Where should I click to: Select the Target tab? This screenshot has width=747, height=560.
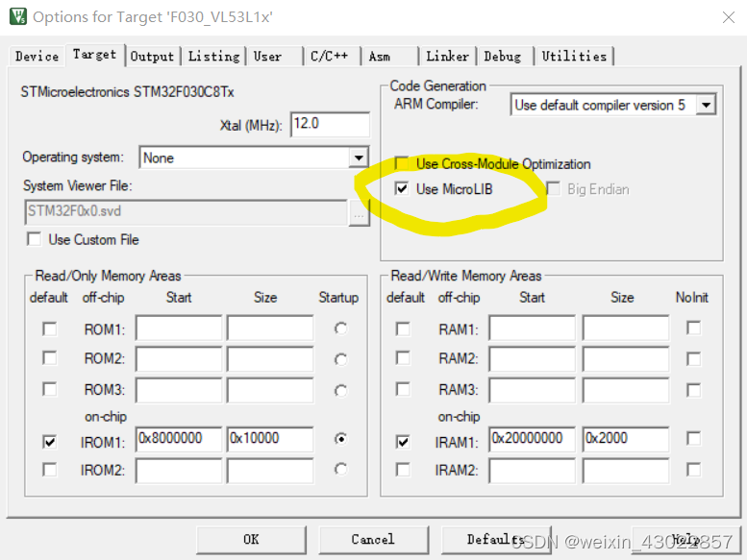pos(95,55)
